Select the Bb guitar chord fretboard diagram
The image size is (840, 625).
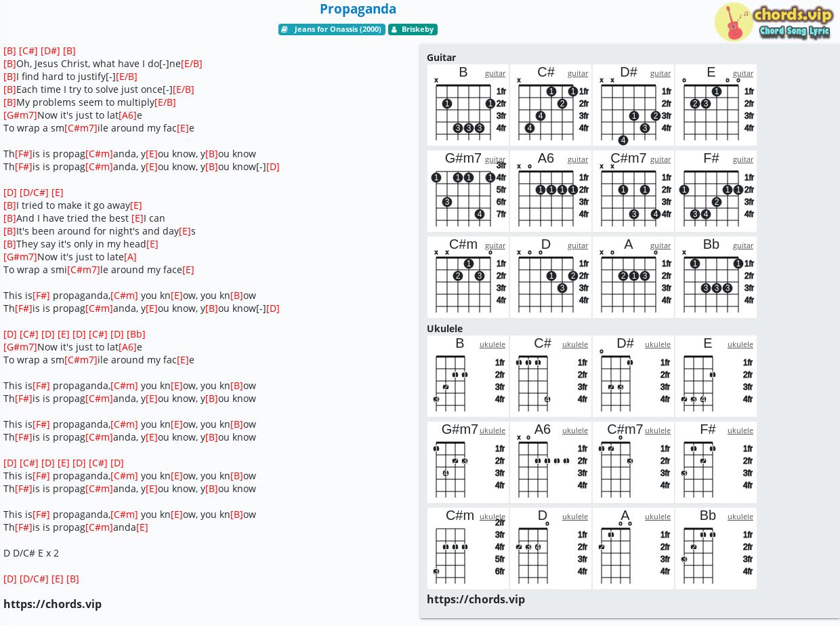[716, 277]
